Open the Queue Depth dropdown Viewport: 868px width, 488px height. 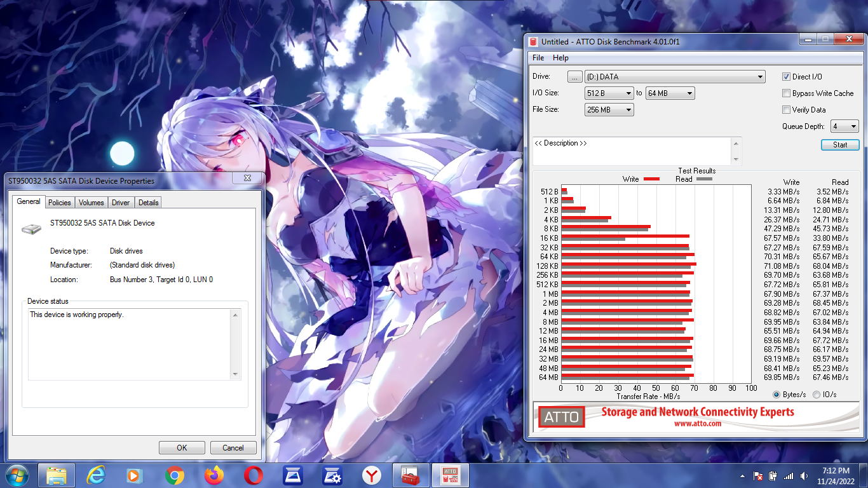point(844,126)
